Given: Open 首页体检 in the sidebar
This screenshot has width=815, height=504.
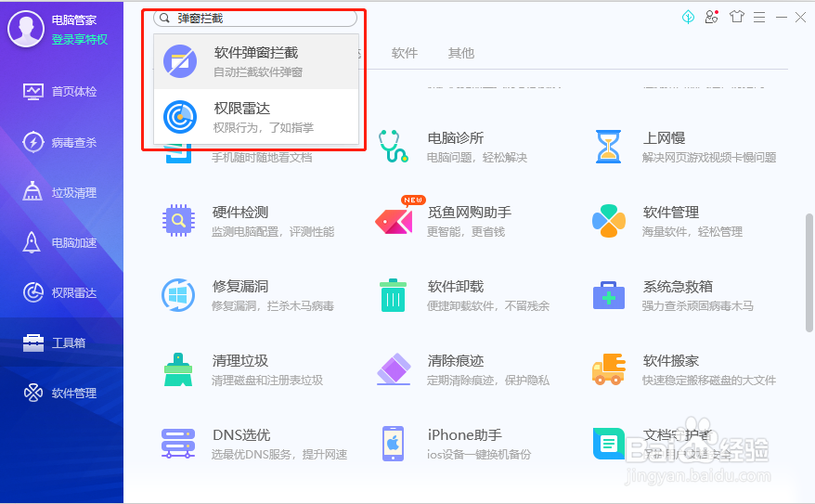Looking at the screenshot, I should coord(60,92).
